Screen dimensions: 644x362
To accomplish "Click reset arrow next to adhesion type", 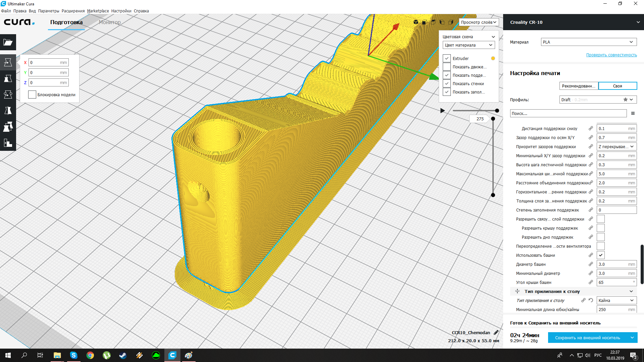I will (x=591, y=300).
